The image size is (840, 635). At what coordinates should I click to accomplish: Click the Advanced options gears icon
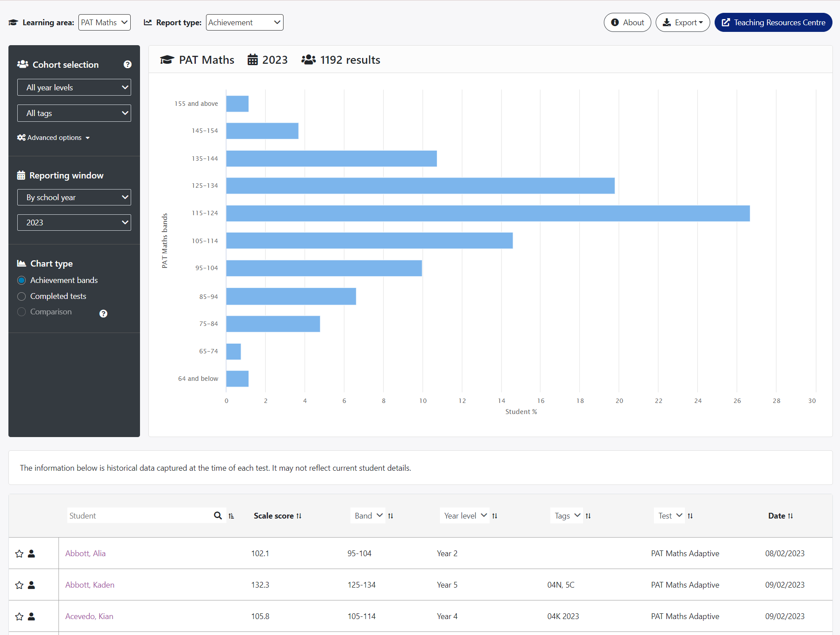(21, 138)
